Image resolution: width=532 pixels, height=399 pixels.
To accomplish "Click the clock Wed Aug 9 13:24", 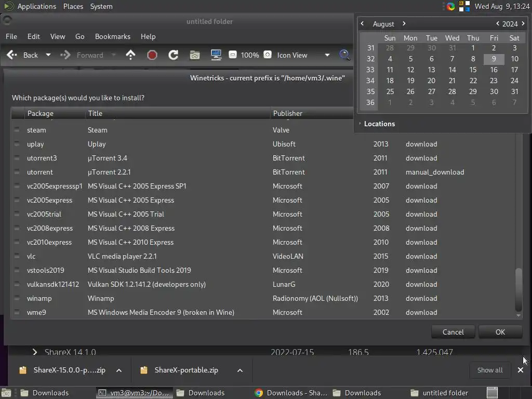I will point(502,6).
